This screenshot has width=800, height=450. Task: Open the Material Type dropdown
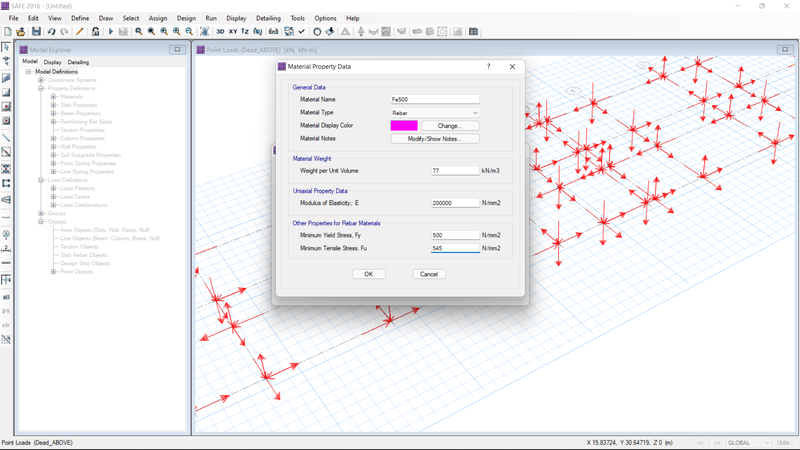pos(435,113)
